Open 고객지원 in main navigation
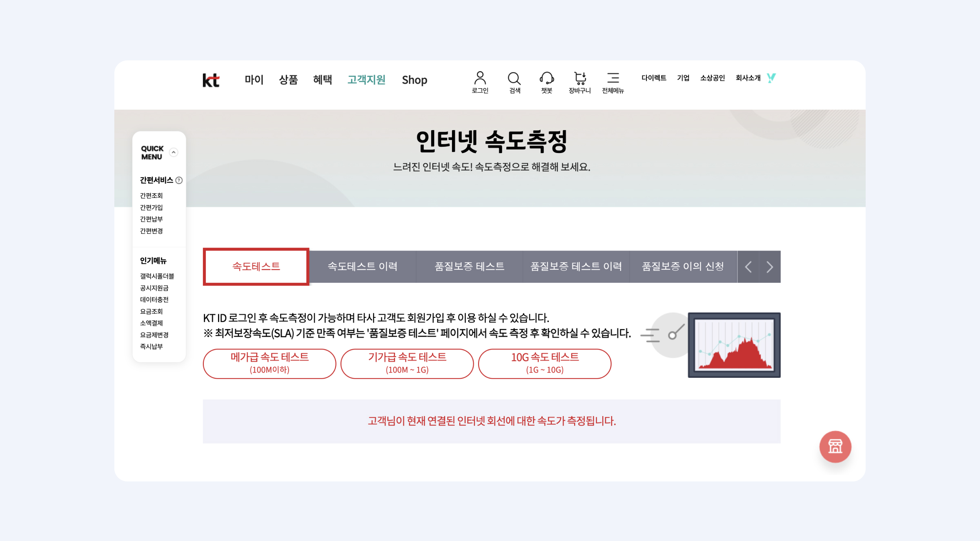 [366, 80]
